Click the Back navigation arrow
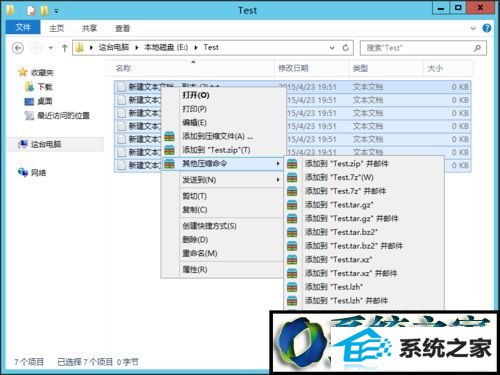The width and height of the screenshot is (500, 375). tap(18, 48)
